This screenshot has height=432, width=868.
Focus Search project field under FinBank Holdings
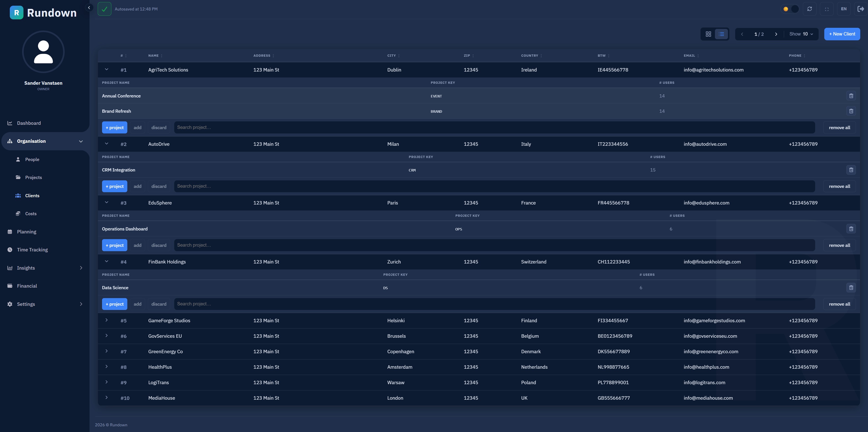494,304
